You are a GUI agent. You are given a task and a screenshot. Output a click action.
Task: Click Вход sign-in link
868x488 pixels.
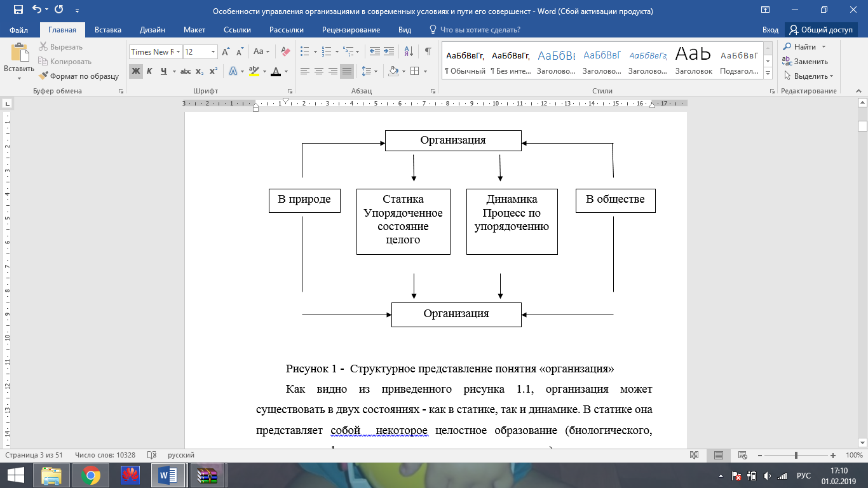point(770,30)
